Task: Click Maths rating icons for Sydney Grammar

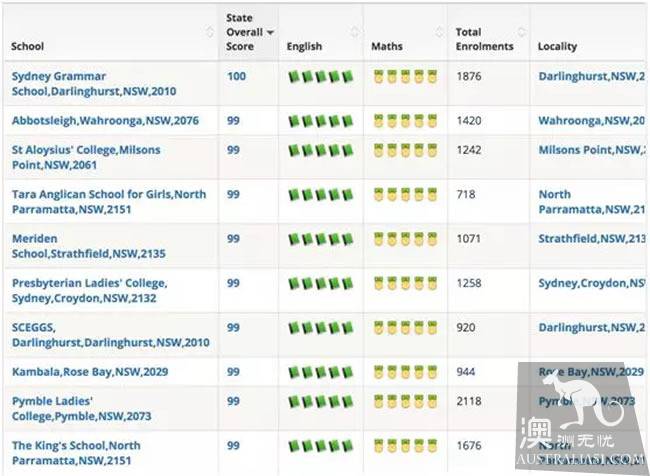Action: point(405,77)
